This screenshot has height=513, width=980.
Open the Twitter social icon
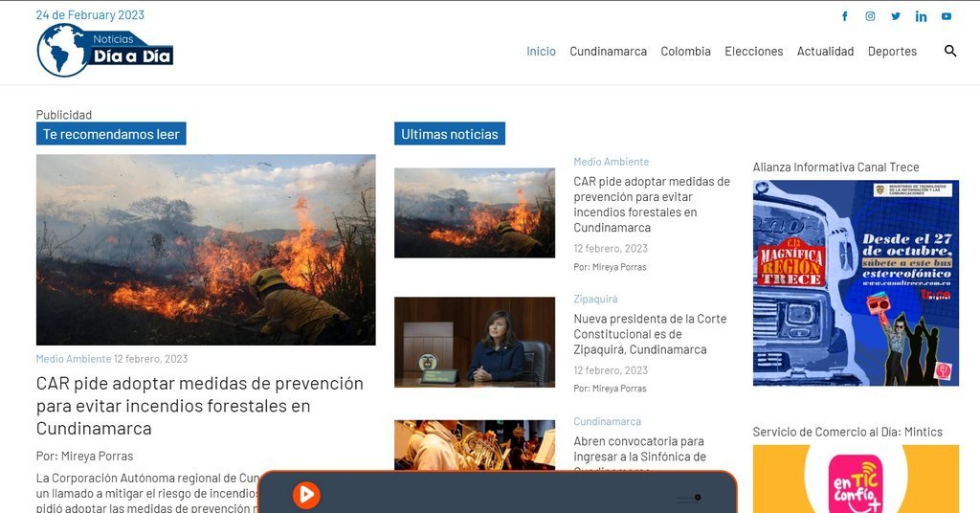[x=896, y=16]
